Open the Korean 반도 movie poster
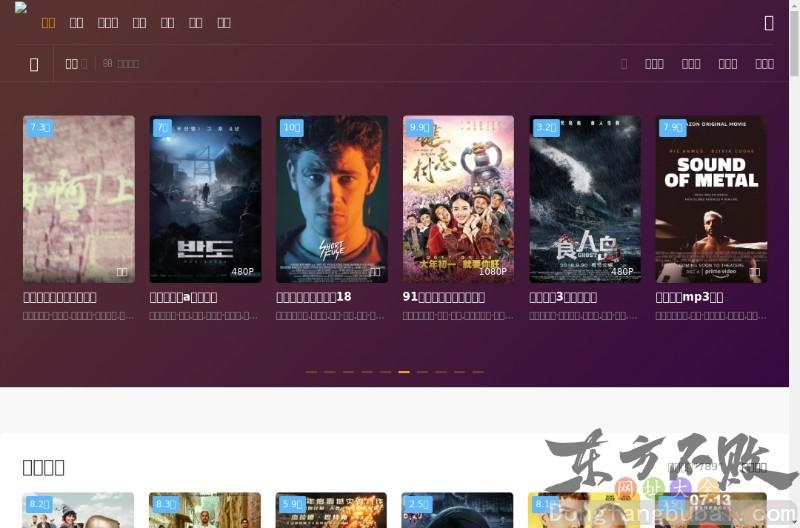 coord(205,199)
